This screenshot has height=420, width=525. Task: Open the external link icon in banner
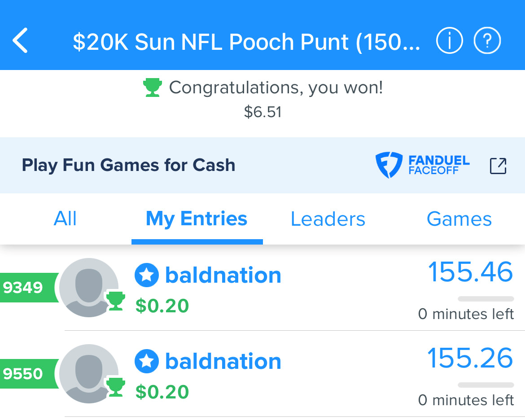coord(498,166)
